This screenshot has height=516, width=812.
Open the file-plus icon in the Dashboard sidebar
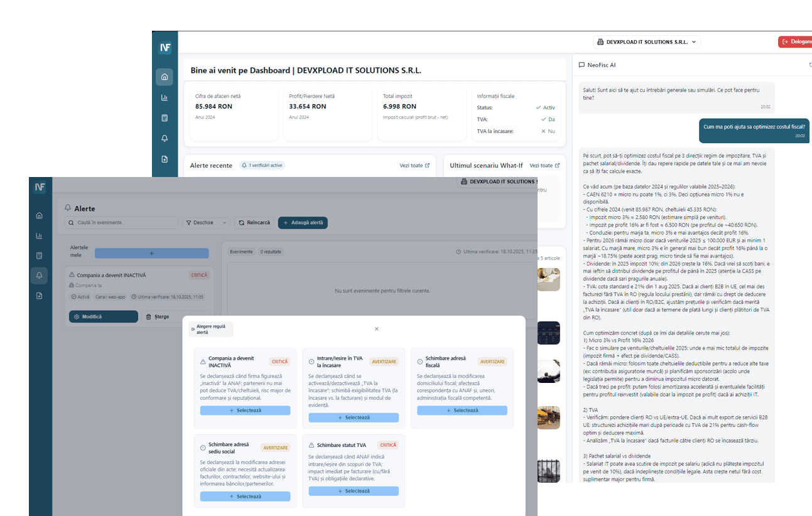click(165, 159)
